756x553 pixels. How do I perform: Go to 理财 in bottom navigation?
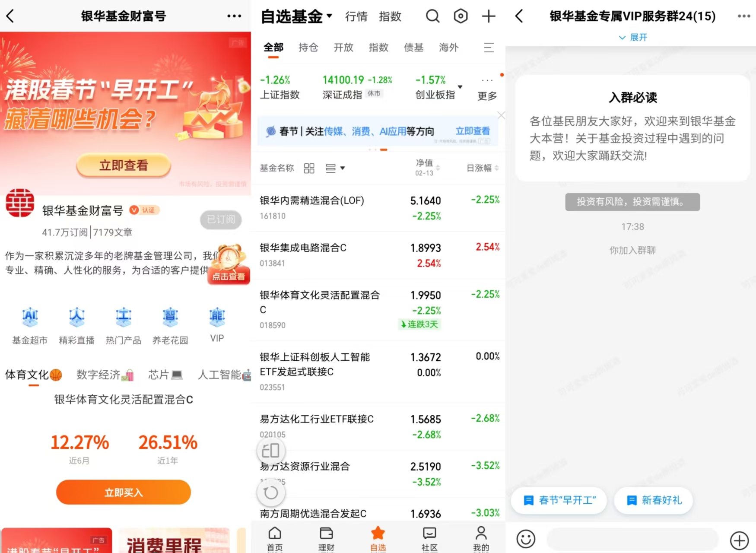click(x=326, y=538)
